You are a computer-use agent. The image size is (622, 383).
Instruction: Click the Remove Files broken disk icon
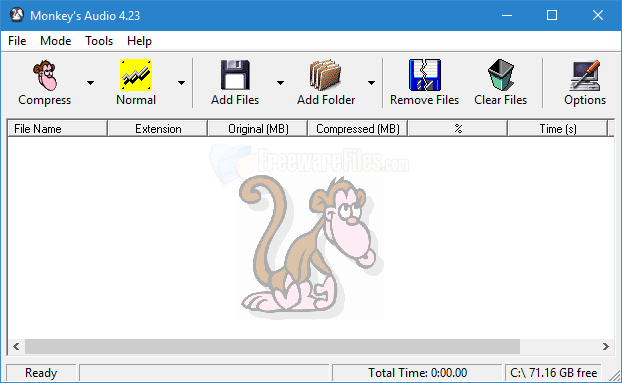(x=425, y=75)
